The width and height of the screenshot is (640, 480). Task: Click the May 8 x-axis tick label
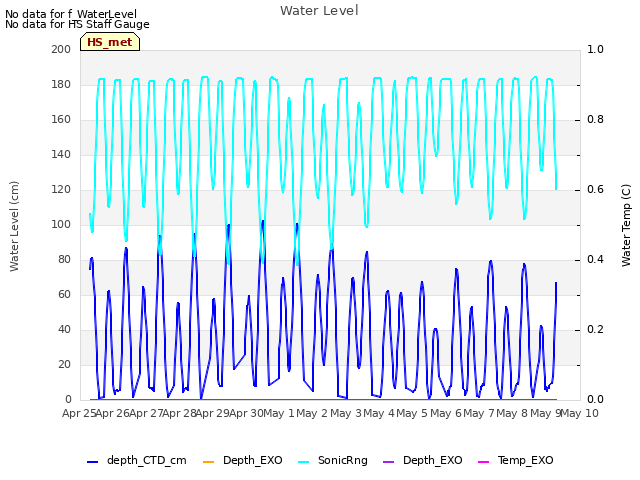513,413
